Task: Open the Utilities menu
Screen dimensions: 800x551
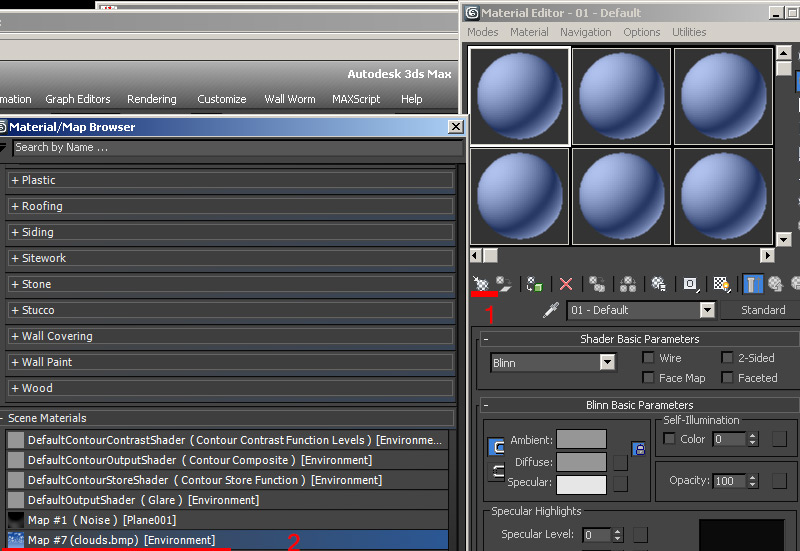Action: (x=689, y=32)
